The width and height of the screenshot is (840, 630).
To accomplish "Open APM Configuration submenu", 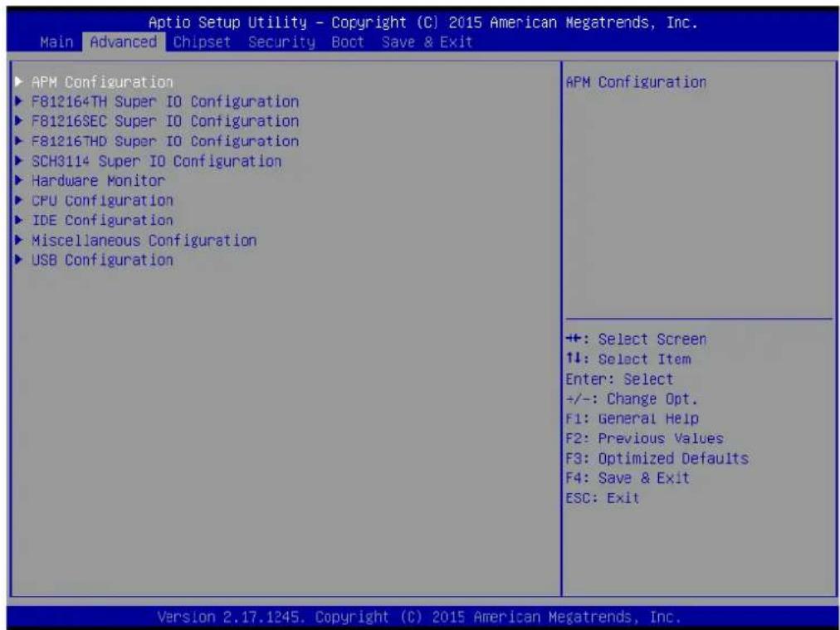I will pyautogui.click(x=102, y=82).
